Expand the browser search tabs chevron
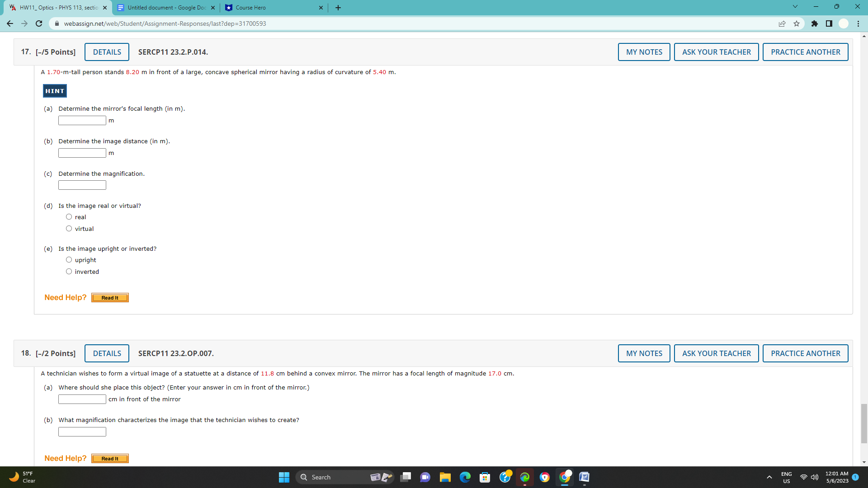The height and width of the screenshot is (488, 868). [x=795, y=7]
